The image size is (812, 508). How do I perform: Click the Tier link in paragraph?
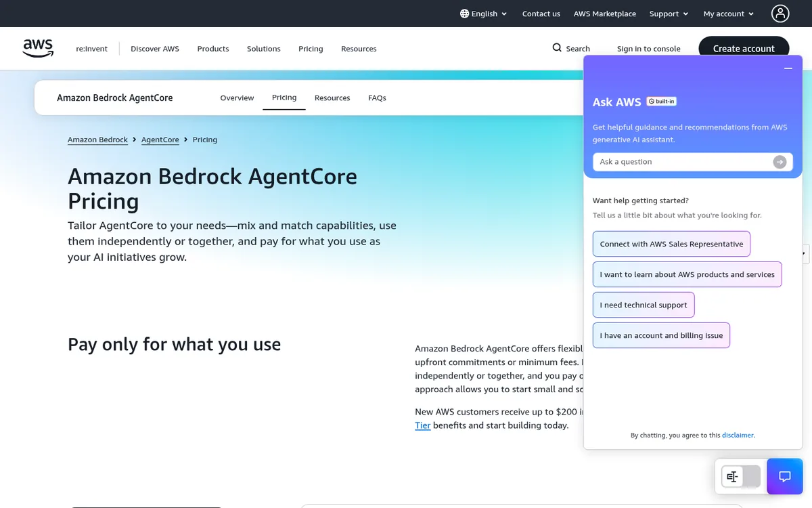pos(423,425)
